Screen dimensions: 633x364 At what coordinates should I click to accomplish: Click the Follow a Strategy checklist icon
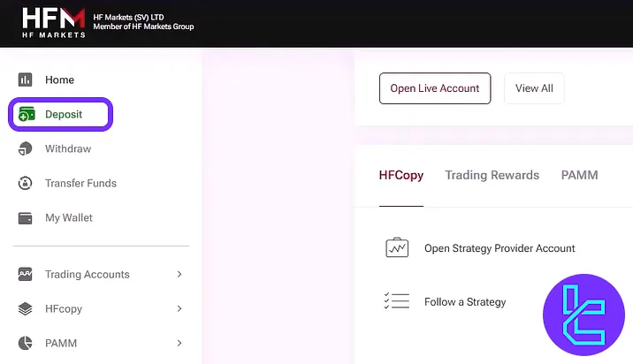(397, 301)
